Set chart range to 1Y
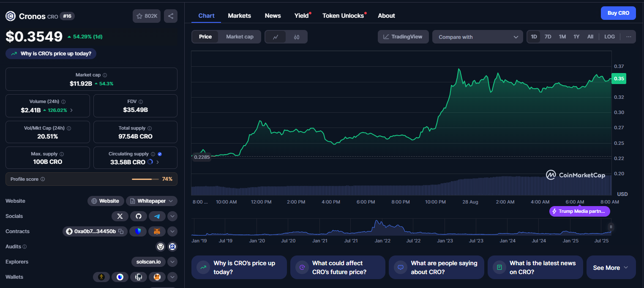Screen dimensions: 644x288 click(x=576, y=37)
